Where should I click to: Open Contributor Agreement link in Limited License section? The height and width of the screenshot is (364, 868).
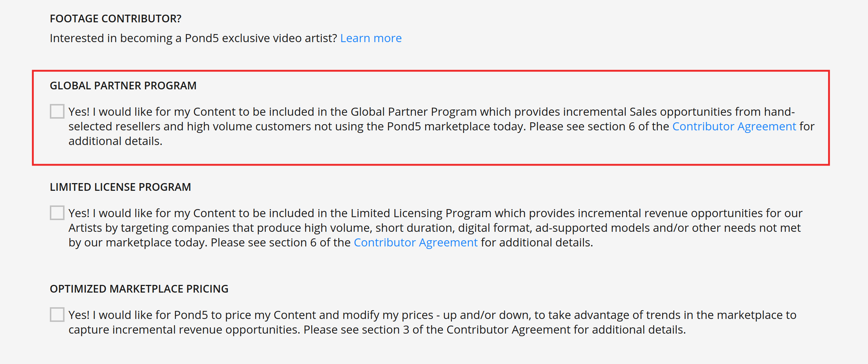click(415, 242)
